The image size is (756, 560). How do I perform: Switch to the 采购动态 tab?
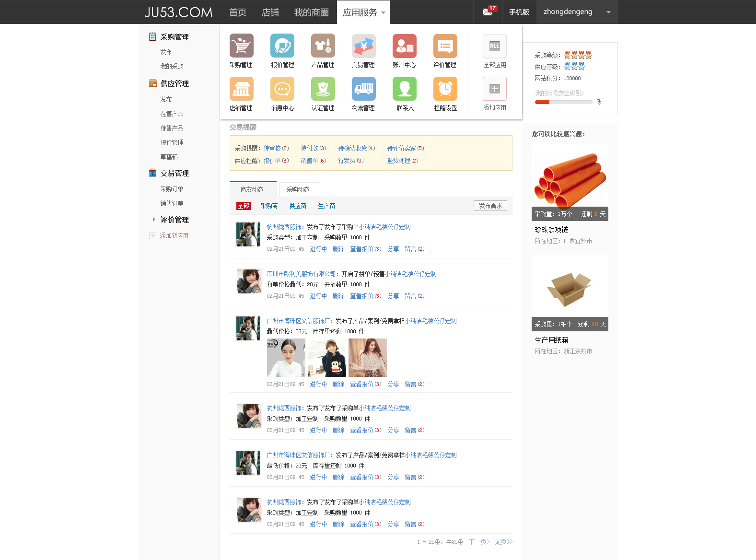coord(298,189)
